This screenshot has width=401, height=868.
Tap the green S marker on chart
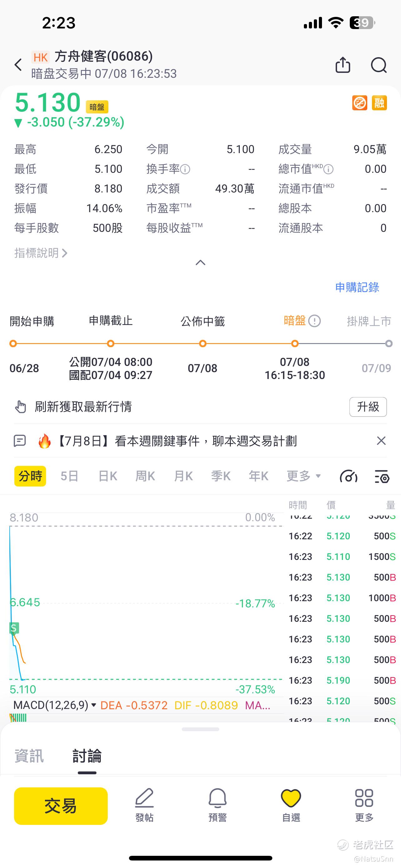click(14, 628)
